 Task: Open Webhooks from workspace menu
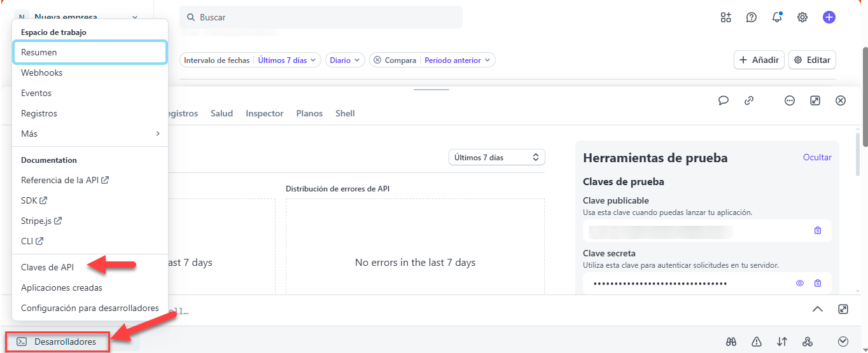[42, 73]
